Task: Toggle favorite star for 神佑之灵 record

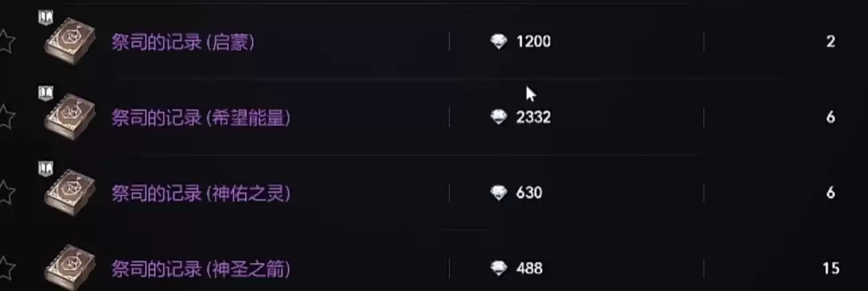Action: pos(6,193)
